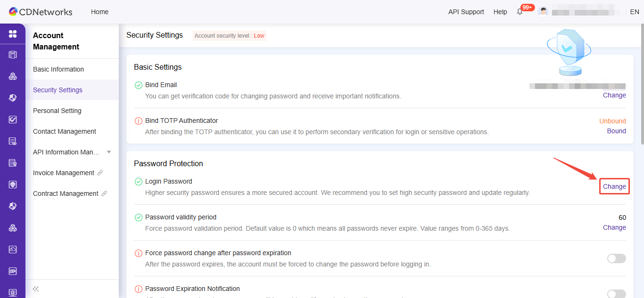Open the EN language selector

coord(635,12)
